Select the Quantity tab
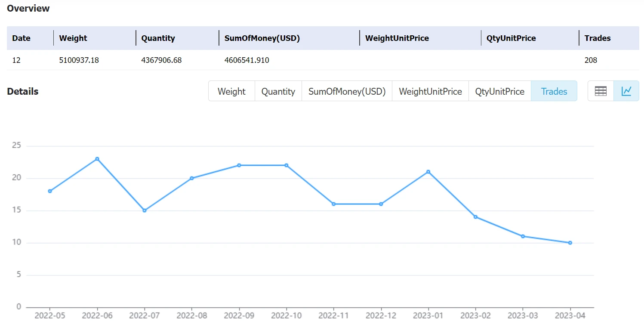 click(278, 91)
